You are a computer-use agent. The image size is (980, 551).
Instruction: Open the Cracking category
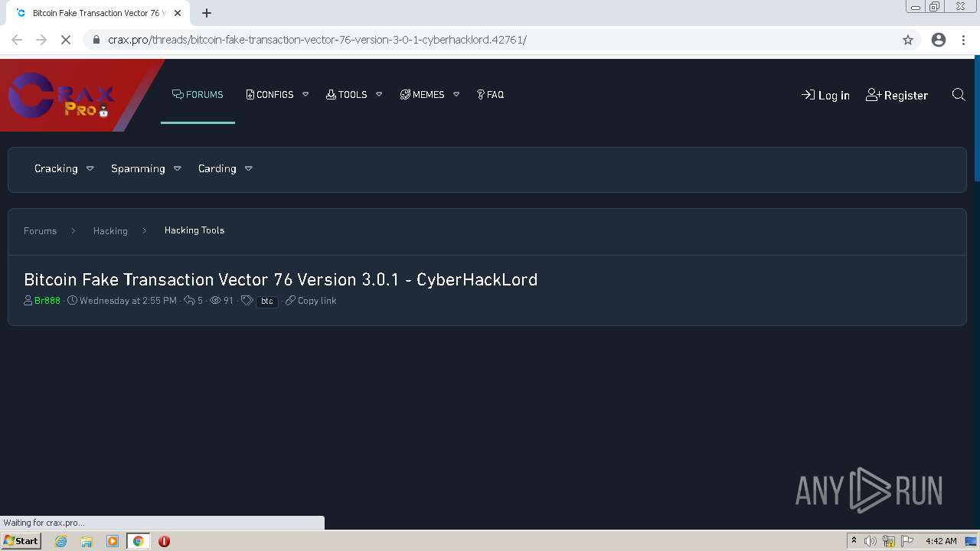click(x=56, y=168)
